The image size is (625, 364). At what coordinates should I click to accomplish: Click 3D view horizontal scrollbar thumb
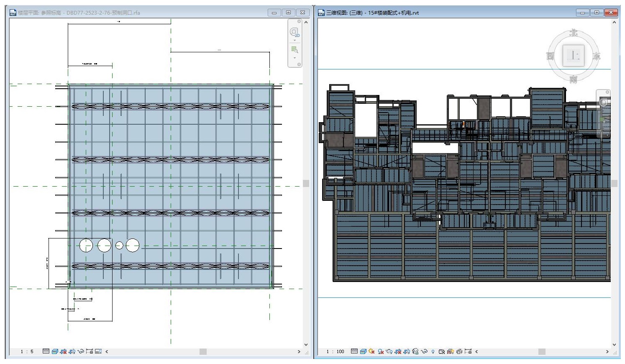pyautogui.click(x=542, y=351)
